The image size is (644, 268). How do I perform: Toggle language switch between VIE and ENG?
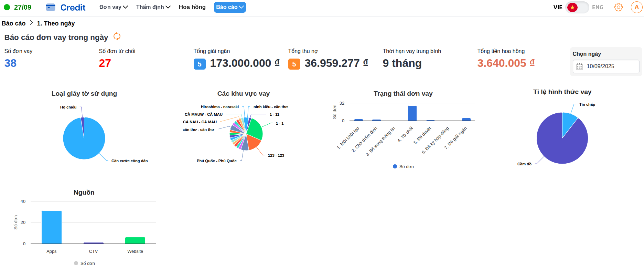[x=577, y=7]
